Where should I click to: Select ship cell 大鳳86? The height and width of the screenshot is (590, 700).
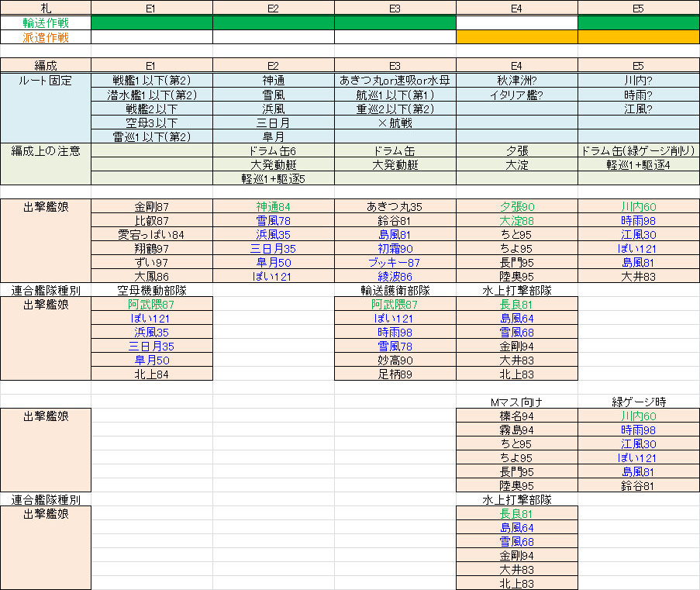[x=152, y=276]
